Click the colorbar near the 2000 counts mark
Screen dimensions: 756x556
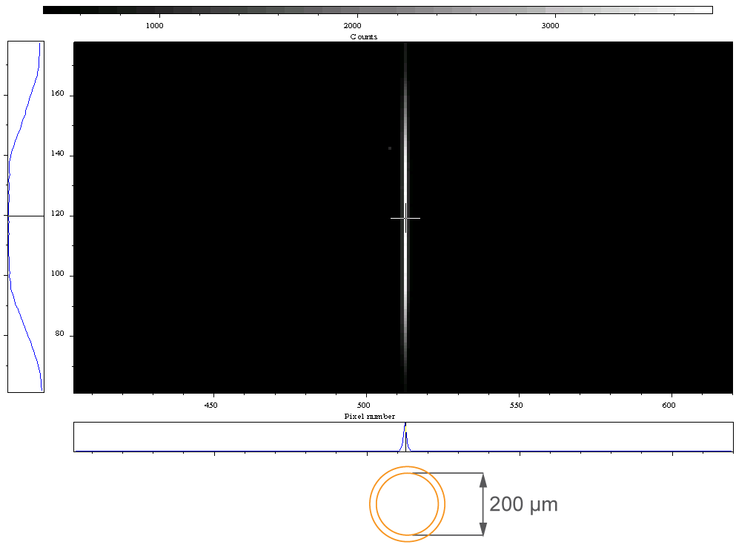click(x=353, y=10)
